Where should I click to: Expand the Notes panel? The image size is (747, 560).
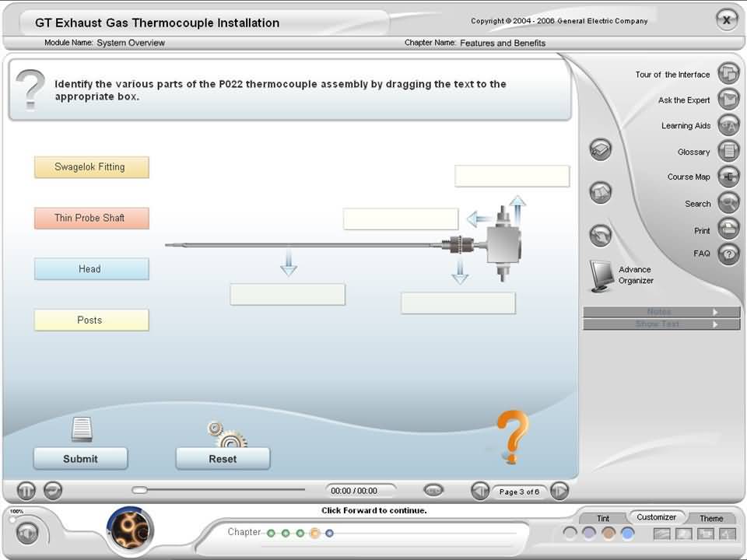(661, 312)
